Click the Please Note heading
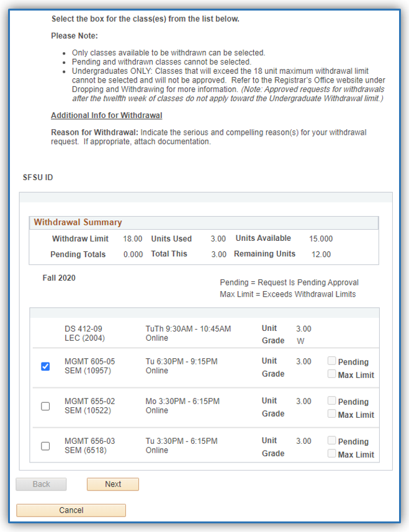The image size is (409, 532). pos(74,36)
